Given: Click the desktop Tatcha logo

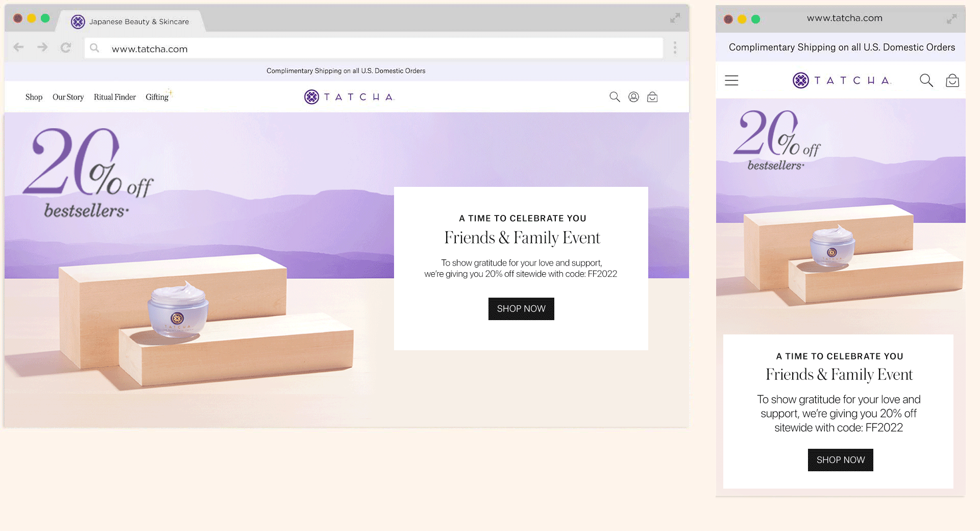Looking at the screenshot, I should pos(350,97).
